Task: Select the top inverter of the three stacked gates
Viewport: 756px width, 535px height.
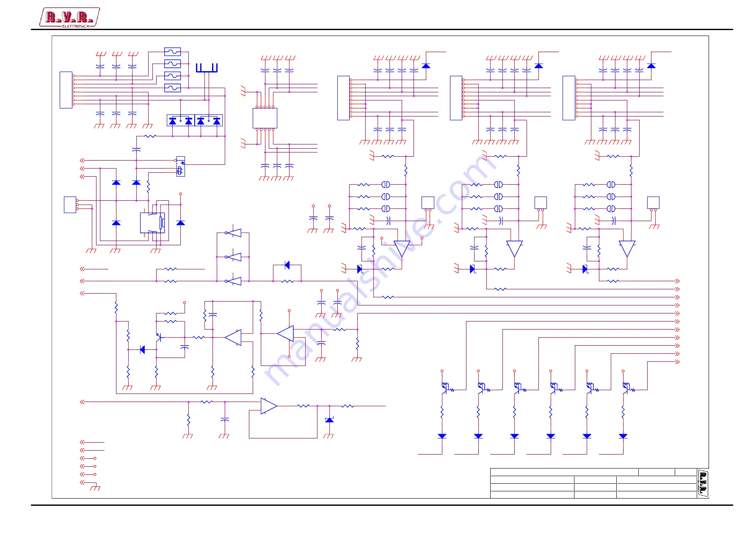Action: pyautogui.click(x=233, y=233)
